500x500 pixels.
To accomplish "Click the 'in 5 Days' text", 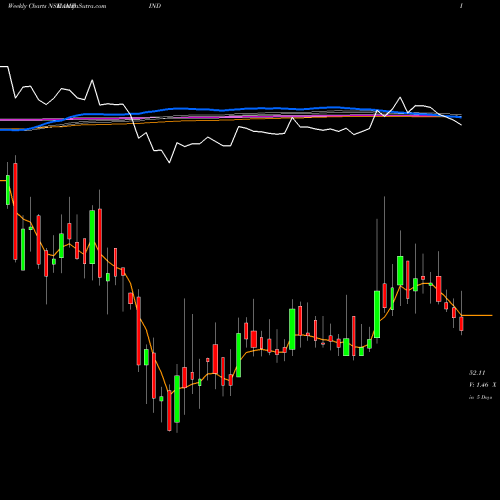I will click(x=480, y=397).
